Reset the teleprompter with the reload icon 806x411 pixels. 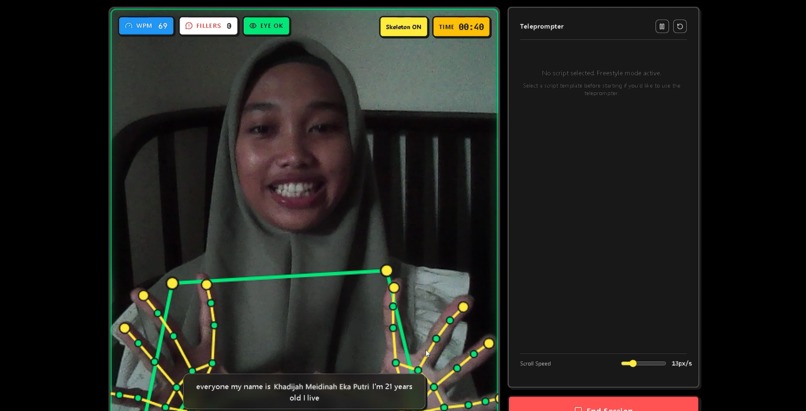click(x=680, y=26)
